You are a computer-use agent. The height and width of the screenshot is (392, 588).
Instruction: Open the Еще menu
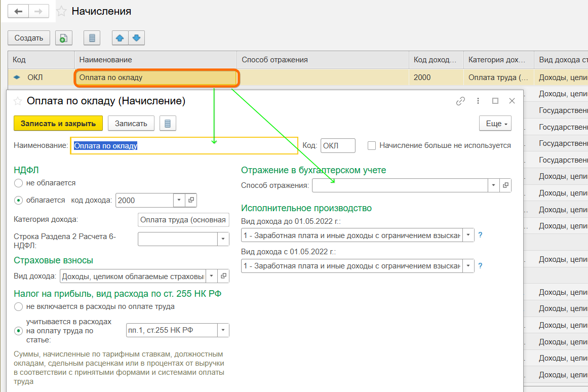click(495, 124)
